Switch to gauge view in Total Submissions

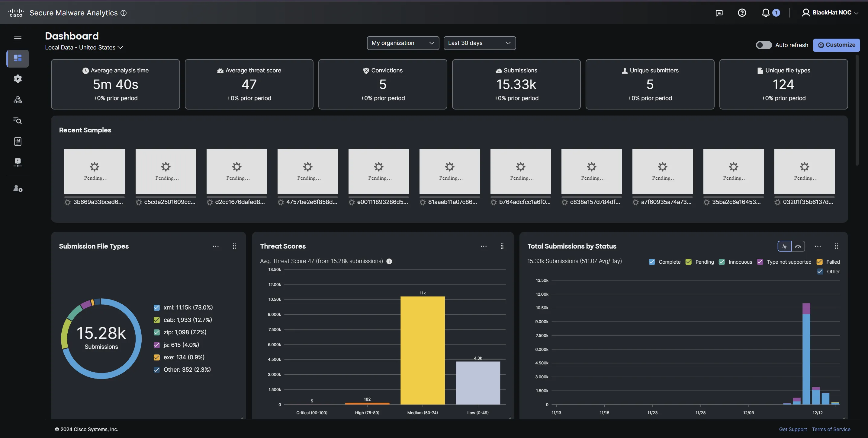pyautogui.click(x=798, y=246)
